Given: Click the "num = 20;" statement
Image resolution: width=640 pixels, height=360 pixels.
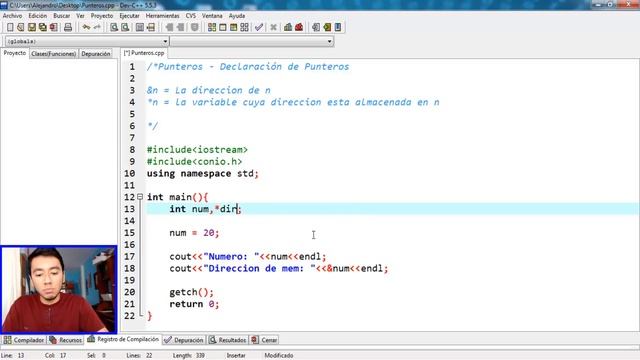Looking at the screenshot, I should (194, 233).
